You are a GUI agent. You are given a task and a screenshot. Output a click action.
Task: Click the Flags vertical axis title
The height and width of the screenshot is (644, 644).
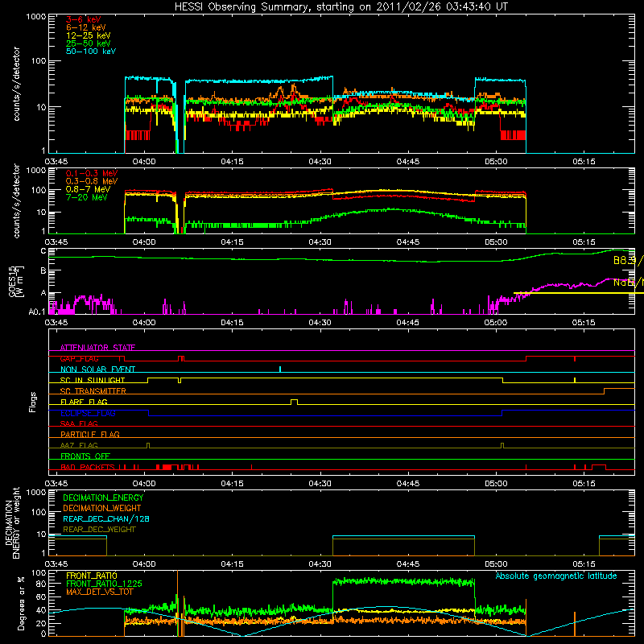33,402
